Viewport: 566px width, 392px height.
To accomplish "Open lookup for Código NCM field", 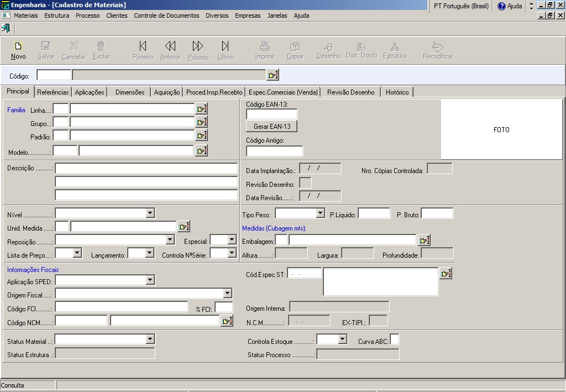I will click(x=227, y=321).
